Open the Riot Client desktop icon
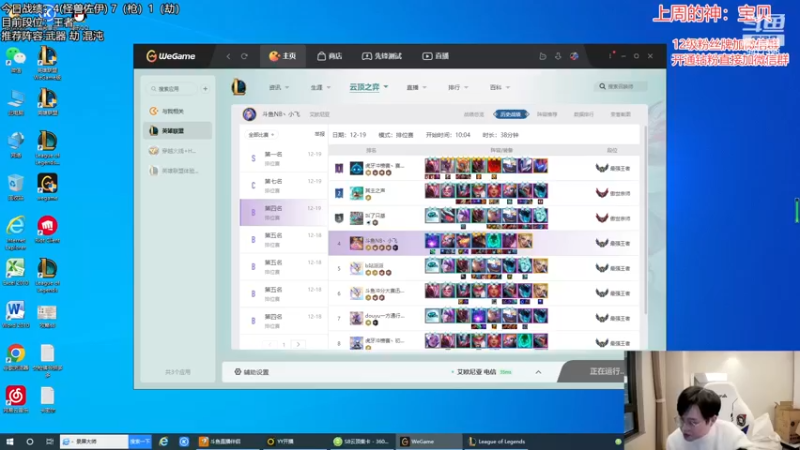Screen dimensions: 800x450 click(x=47, y=230)
